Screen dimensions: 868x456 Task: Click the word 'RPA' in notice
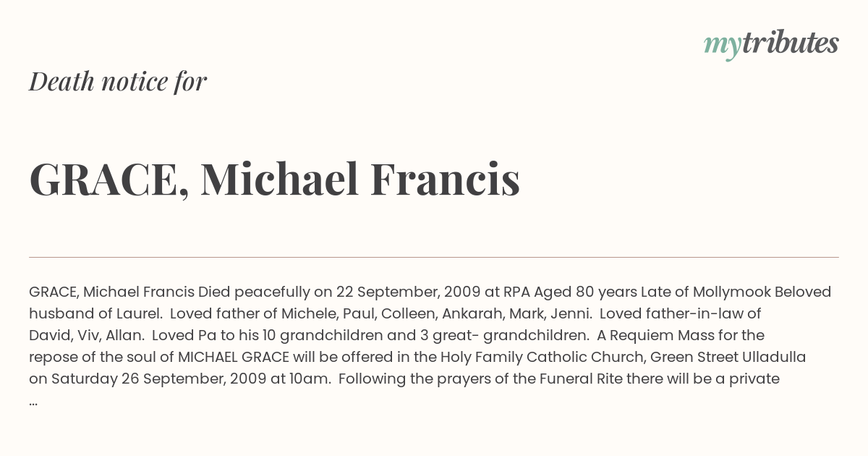(x=516, y=292)
